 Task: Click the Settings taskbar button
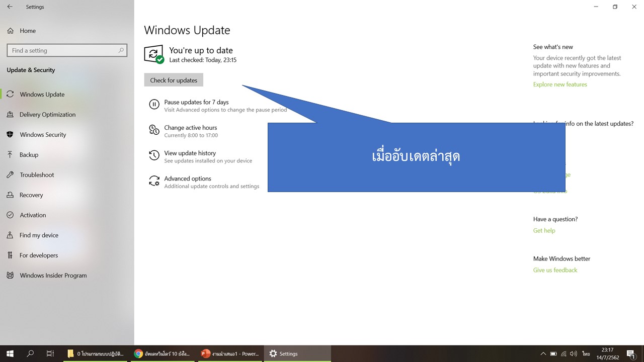tap(298, 353)
